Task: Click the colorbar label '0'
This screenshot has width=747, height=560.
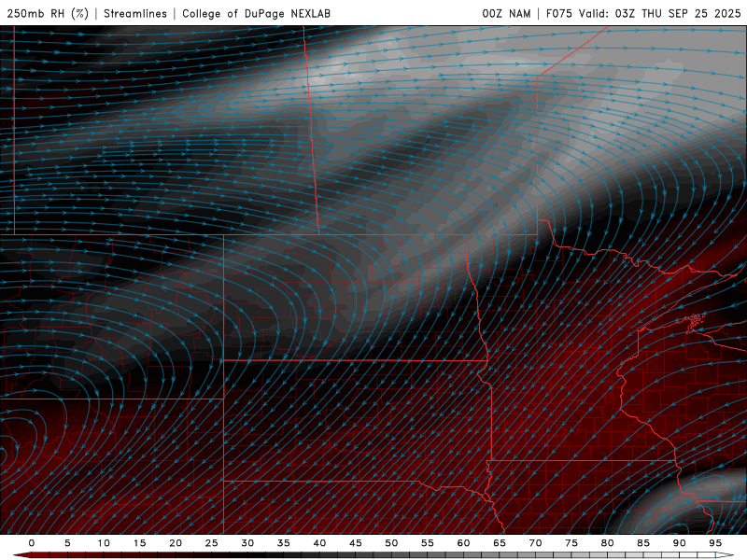Action: click(32, 543)
